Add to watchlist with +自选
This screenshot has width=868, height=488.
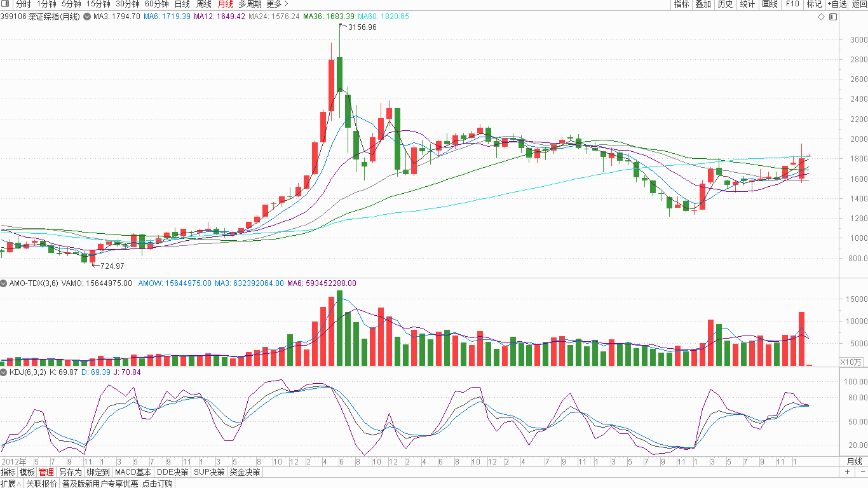tap(837, 4)
